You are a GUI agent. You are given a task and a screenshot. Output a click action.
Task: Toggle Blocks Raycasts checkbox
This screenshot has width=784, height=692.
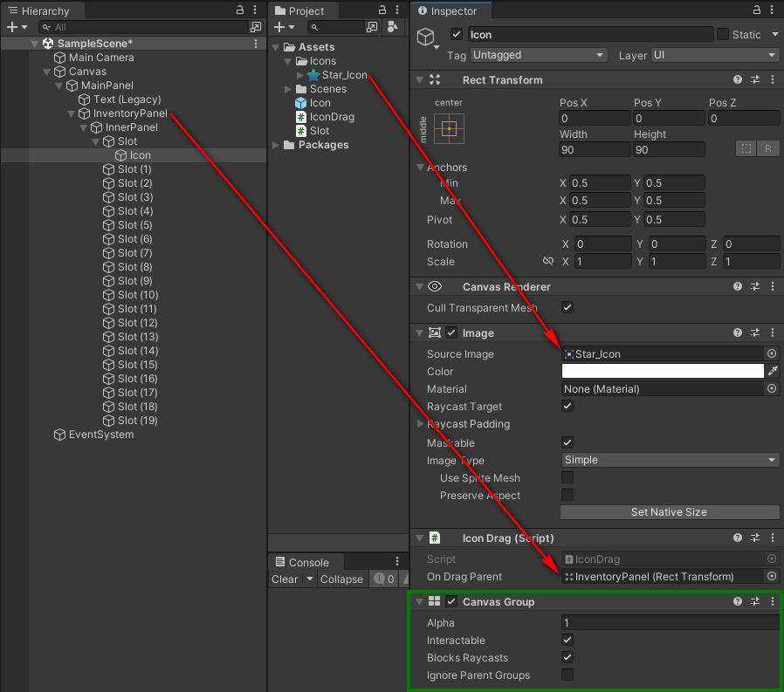pos(567,657)
